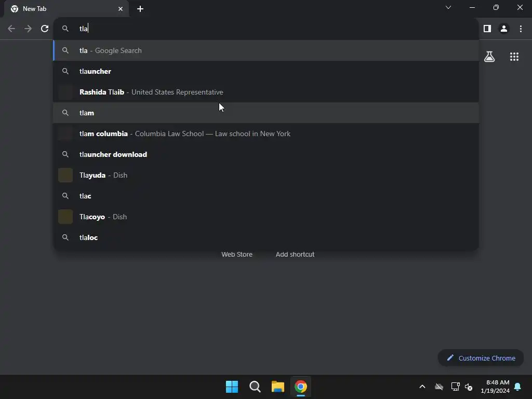This screenshot has height=399, width=532.
Task: Launch File Explorer from the taskbar
Action: click(278, 387)
